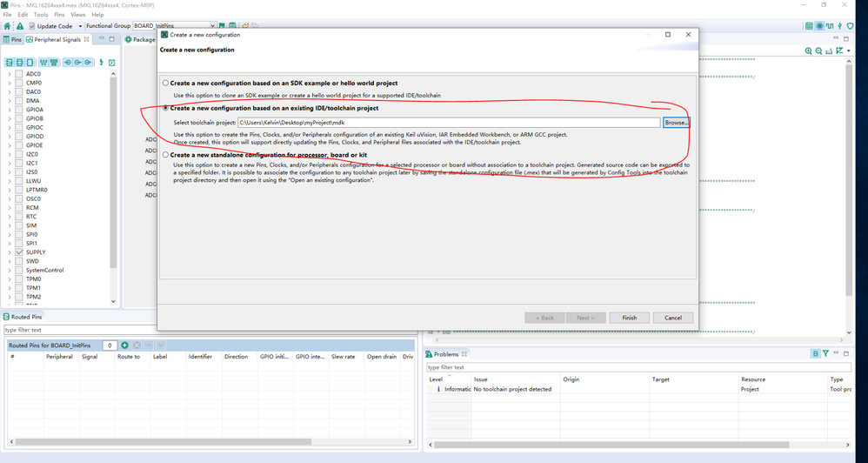The height and width of the screenshot is (463, 868).
Task: Toggle the W icon in Peripheral Signals toolbar
Action: coord(43,63)
